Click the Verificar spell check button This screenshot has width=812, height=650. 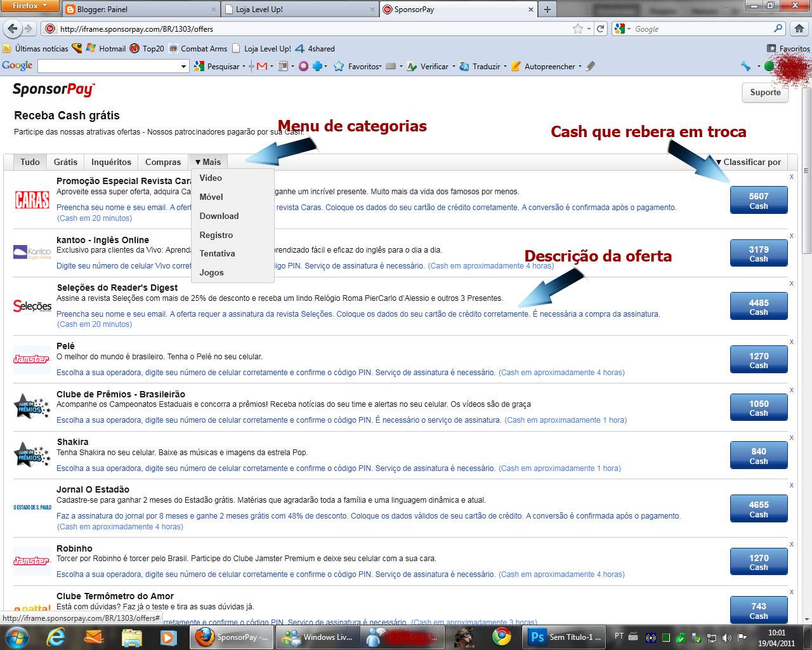(x=428, y=66)
